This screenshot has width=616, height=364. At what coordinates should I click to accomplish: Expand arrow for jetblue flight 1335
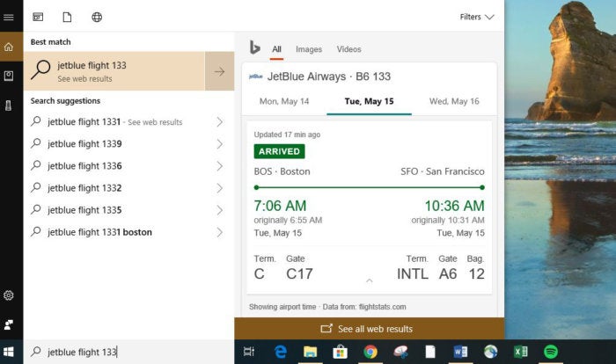tap(220, 209)
